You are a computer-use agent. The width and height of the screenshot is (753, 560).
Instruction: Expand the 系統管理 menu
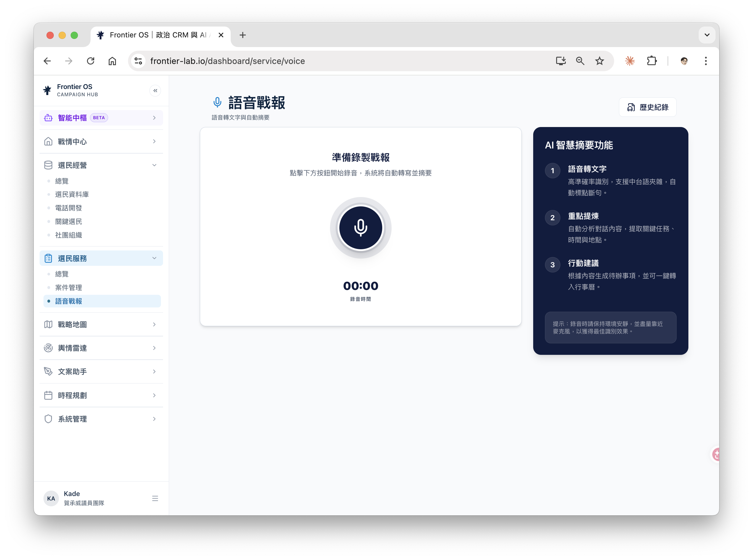[101, 419]
